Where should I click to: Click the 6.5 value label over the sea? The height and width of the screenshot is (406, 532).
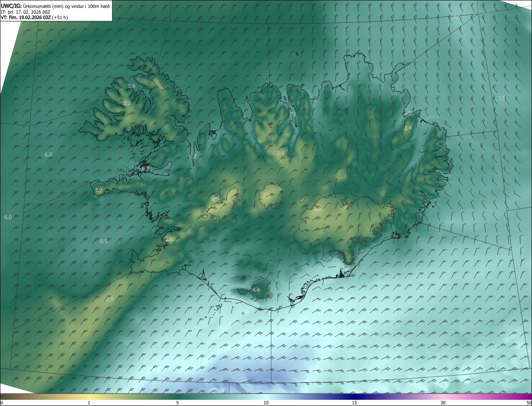[x=103, y=241]
